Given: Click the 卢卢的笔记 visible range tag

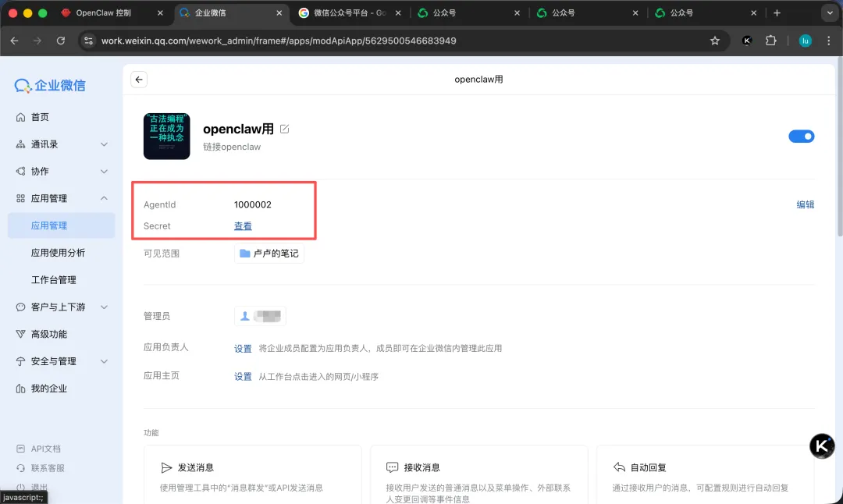Looking at the screenshot, I should [x=269, y=253].
